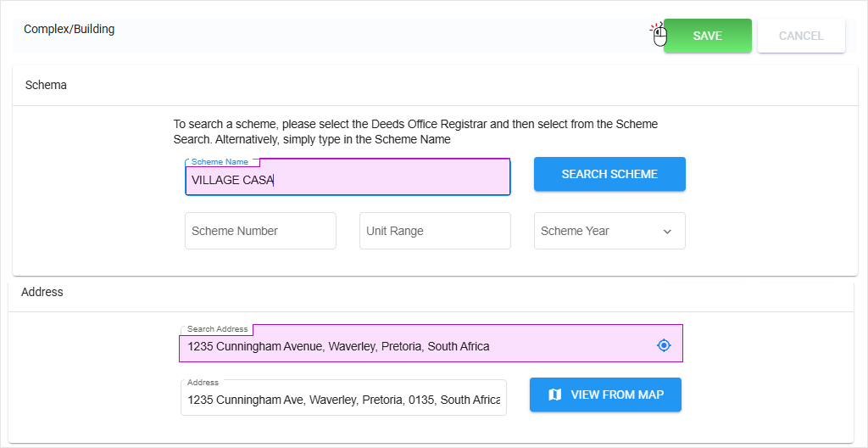Open VIEW FROM MAP
The image size is (868, 448).
[x=605, y=395]
